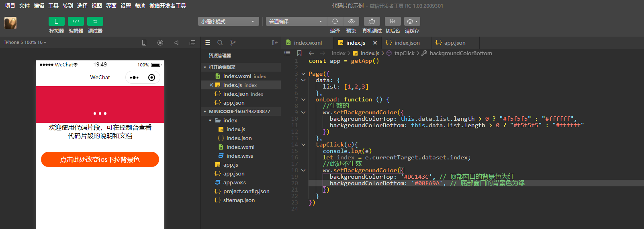Open index.wxss in the file tree
Screen dimensions: 644x229
pos(241,156)
